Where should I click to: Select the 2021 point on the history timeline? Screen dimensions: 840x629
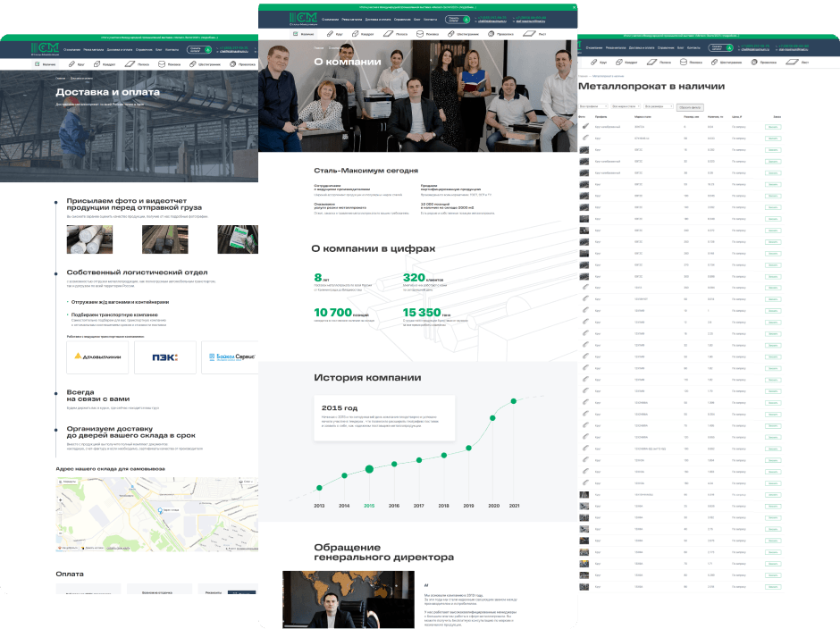click(x=513, y=401)
